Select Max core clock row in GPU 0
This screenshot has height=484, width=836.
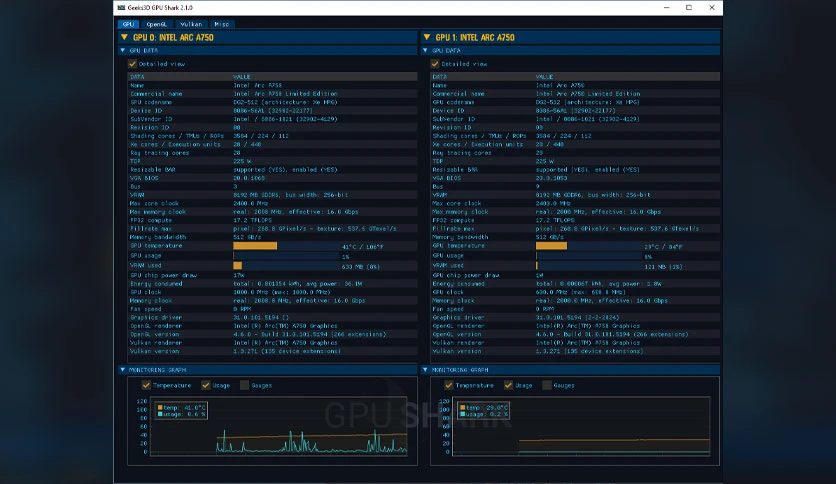click(x=272, y=203)
